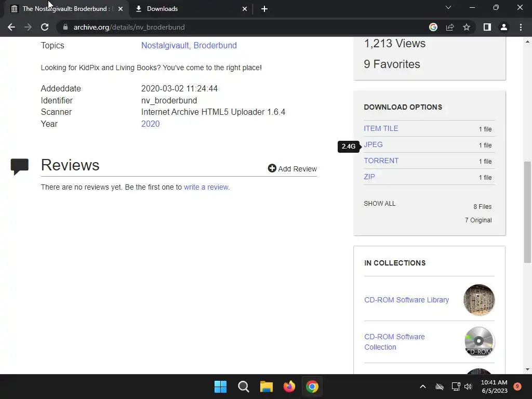Open the Nostalgivault topic link
Screen dimensions: 532x399
click(166, 46)
